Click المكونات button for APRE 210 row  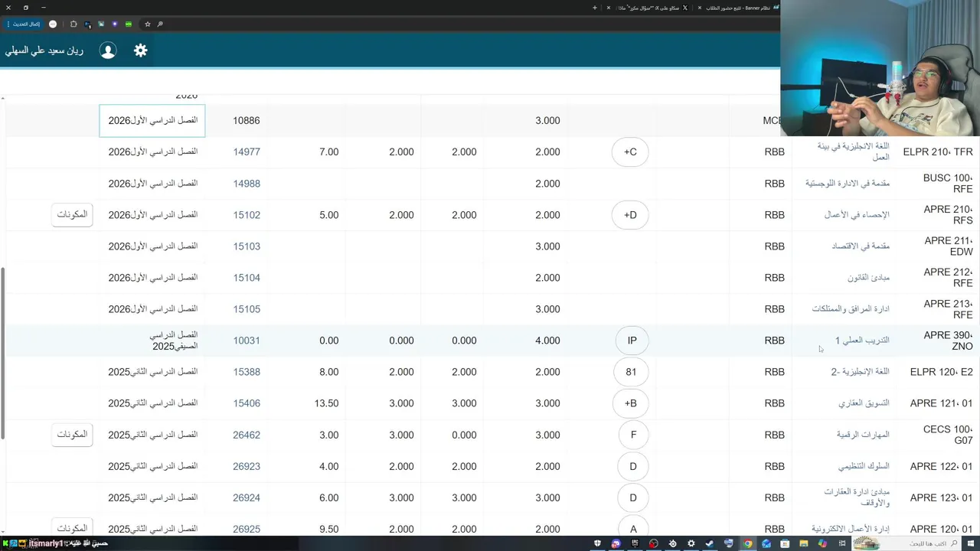(73, 215)
